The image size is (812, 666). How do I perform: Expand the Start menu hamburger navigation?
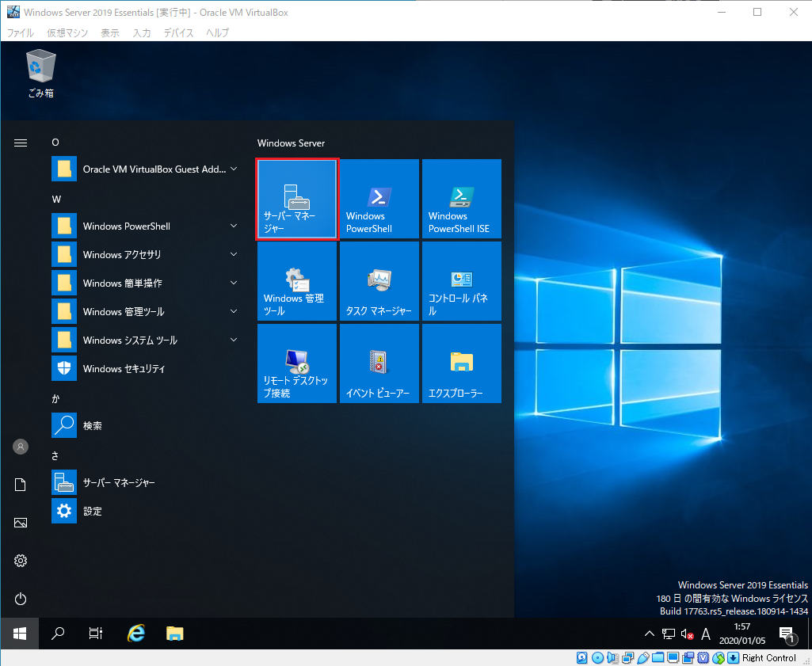pyautogui.click(x=20, y=143)
